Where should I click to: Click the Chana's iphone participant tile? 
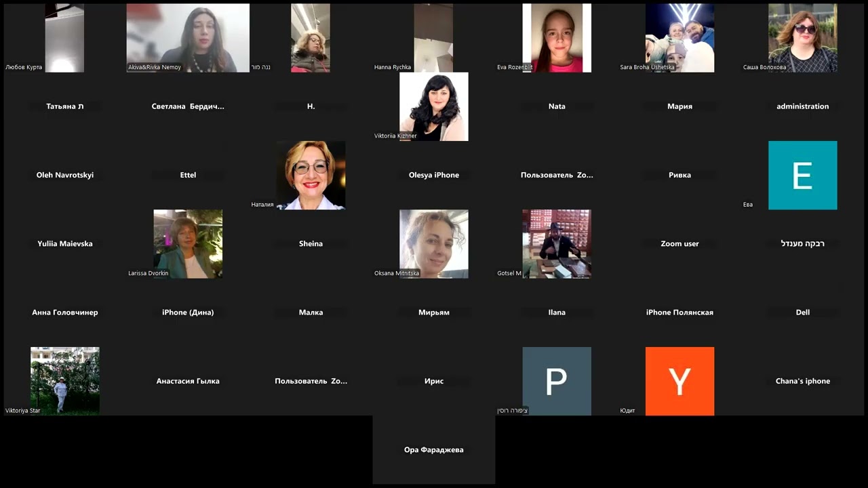click(802, 381)
